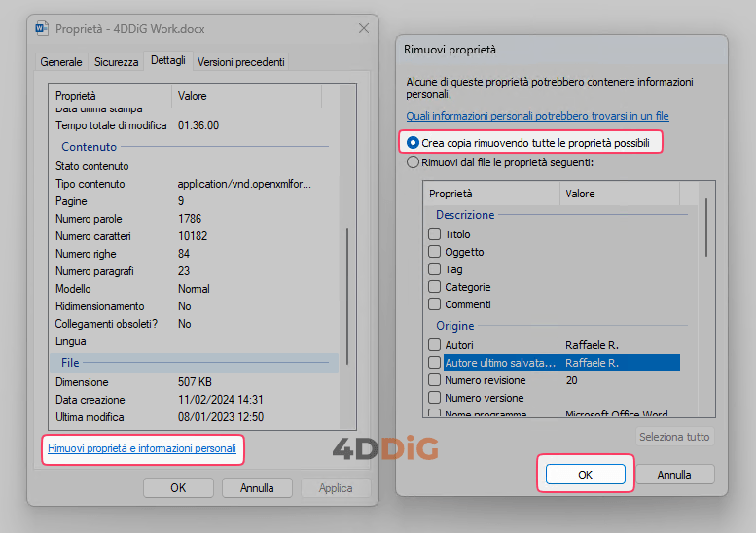756x533 pixels.
Task: Close the Proprietà - 4DDiG Work.docx window
Action: [364, 28]
